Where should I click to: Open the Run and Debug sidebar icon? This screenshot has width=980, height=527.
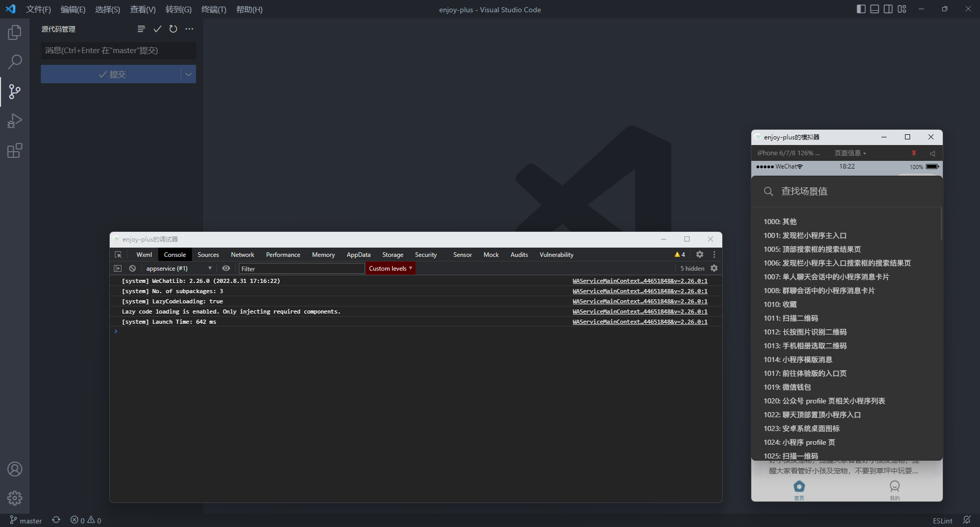click(x=15, y=121)
